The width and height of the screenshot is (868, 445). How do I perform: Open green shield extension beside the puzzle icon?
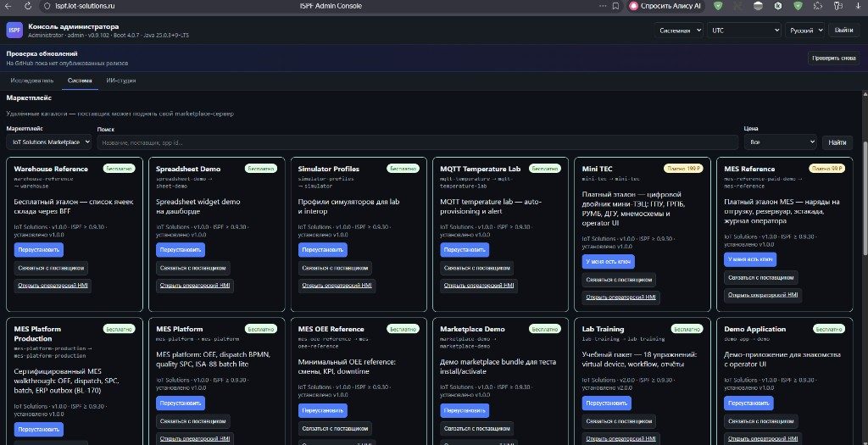[x=798, y=6]
